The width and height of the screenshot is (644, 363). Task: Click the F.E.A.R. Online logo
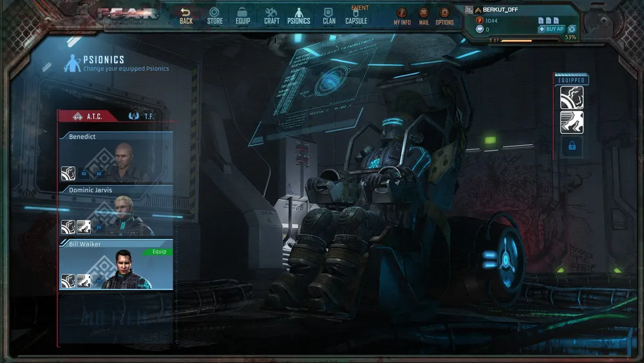(128, 15)
